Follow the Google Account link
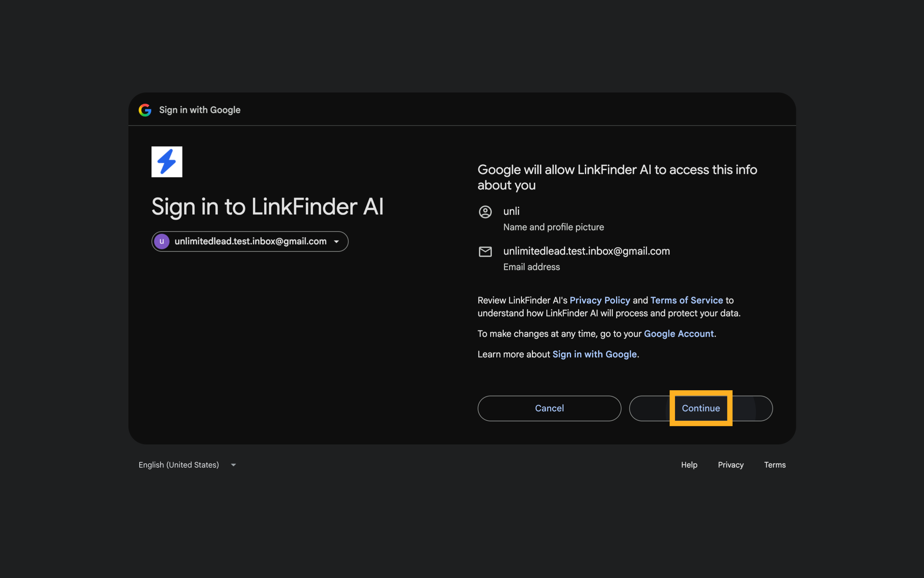The height and width of the screenshot is (578, 924). point(679,334)
